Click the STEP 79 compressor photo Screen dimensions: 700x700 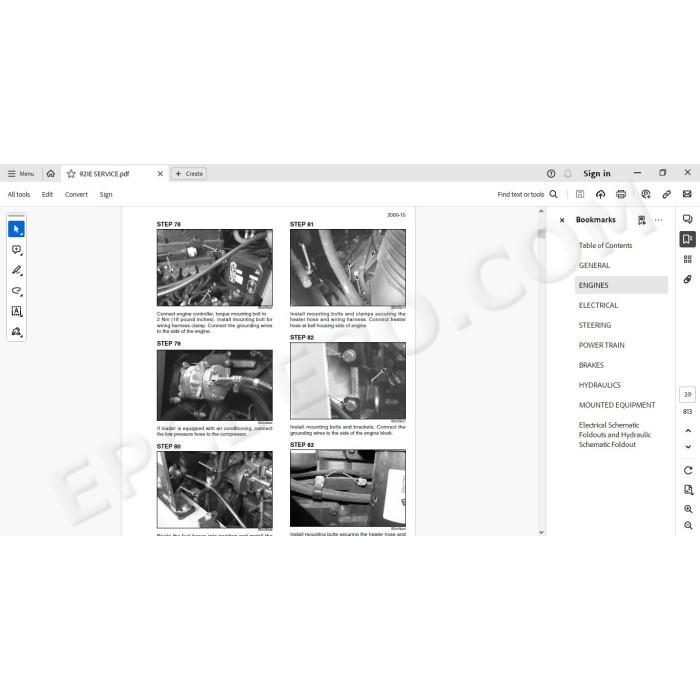pyautogui.click(x=215, y=385)
